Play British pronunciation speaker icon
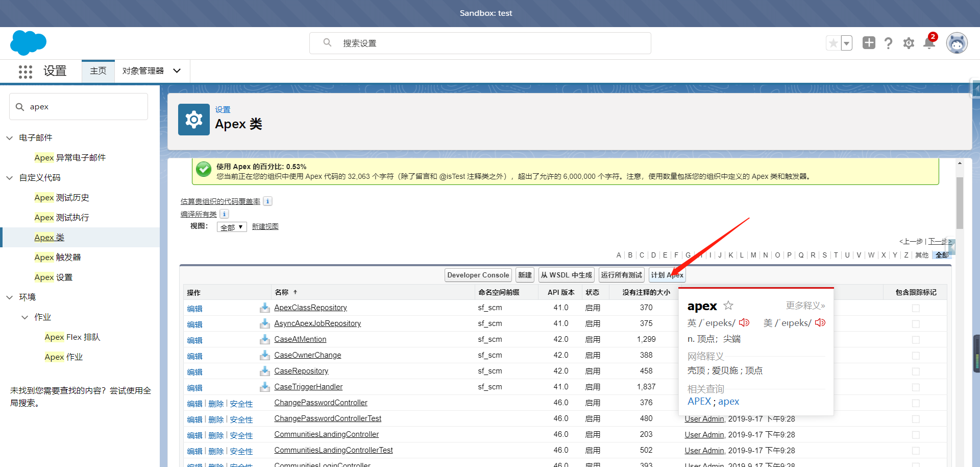 click(744, 322)
